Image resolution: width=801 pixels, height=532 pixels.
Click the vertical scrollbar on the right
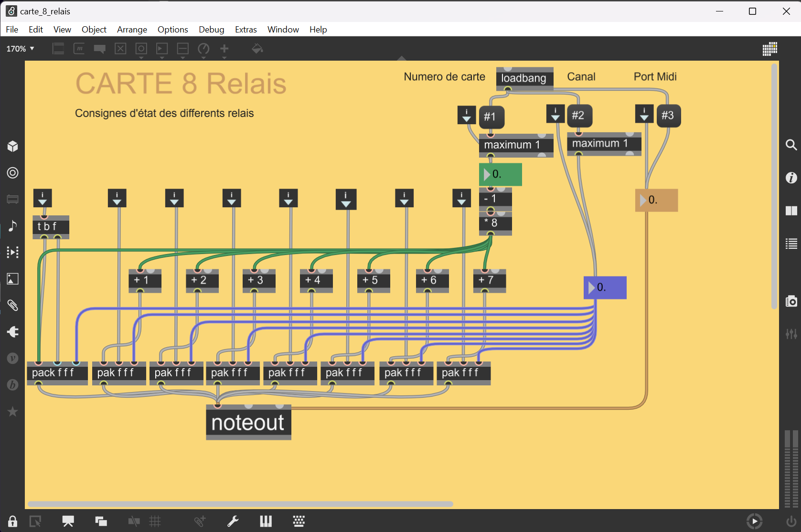[x=774, y=186]
